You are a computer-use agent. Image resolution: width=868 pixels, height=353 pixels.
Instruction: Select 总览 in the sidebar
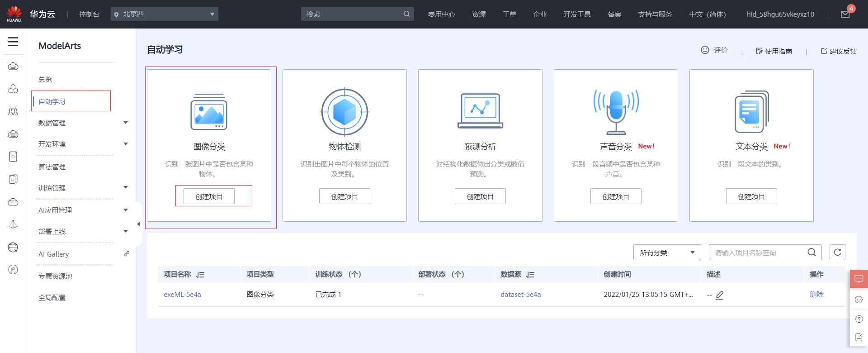(x=45, y=80)
